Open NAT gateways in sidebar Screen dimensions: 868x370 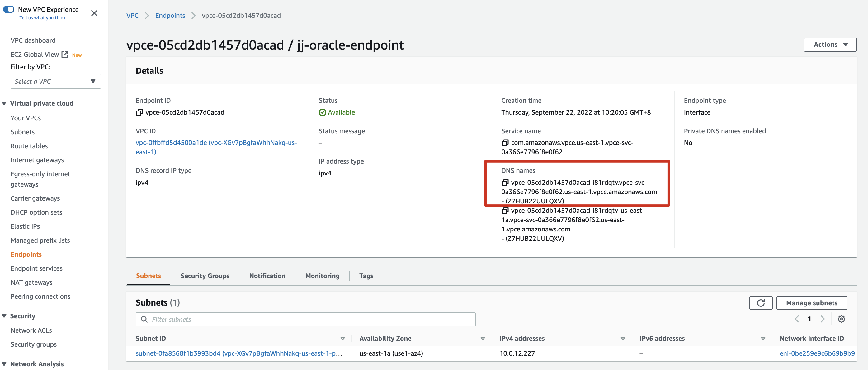tap(31, 283)
